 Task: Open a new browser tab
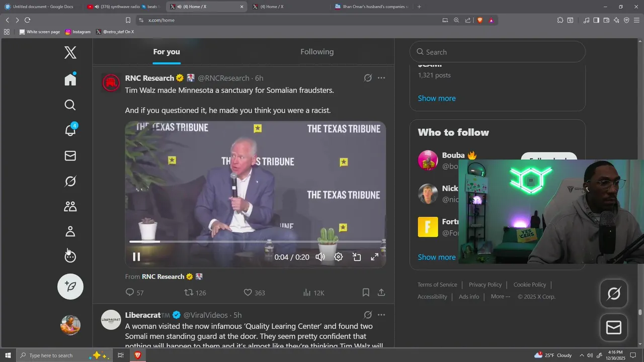coord(419,7)
